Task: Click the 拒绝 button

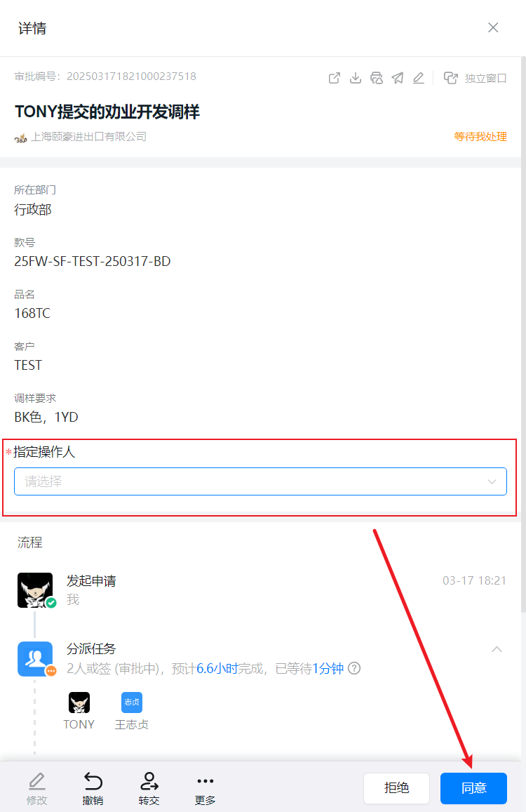Action: click(x=396, y=788)
